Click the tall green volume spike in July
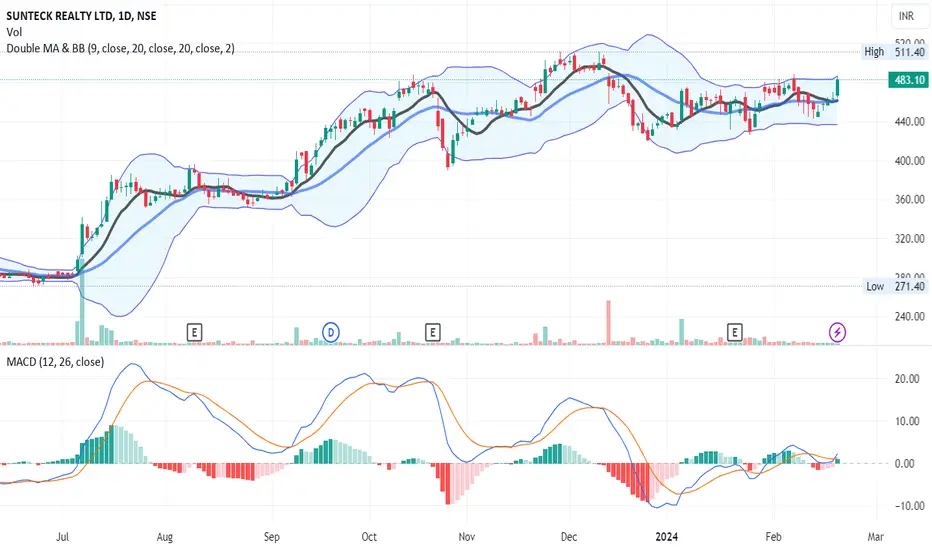The image size is (932, 550). coord(82,302)
